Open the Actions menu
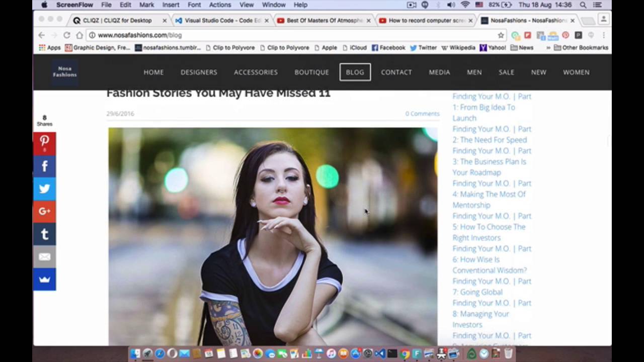This screenshot has width=644, height=362. coord(220,5)
